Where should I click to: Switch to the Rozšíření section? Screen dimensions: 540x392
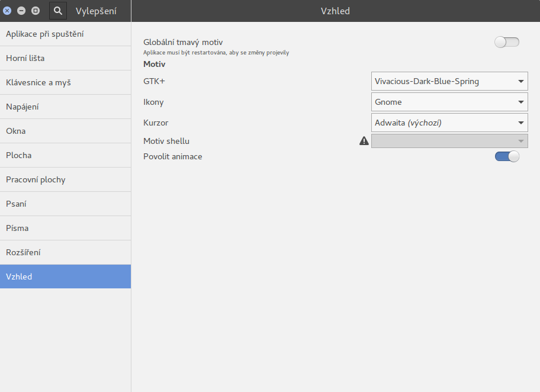tap(65, 252)
